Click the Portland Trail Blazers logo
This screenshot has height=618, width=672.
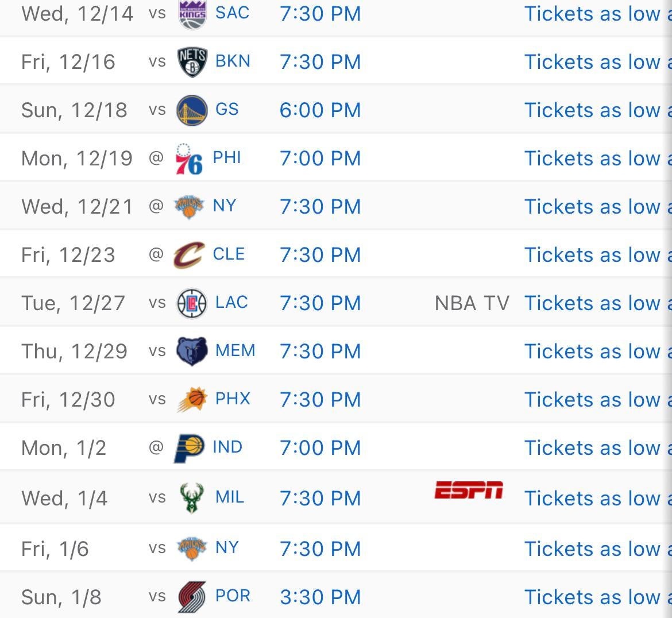point(192,597)
